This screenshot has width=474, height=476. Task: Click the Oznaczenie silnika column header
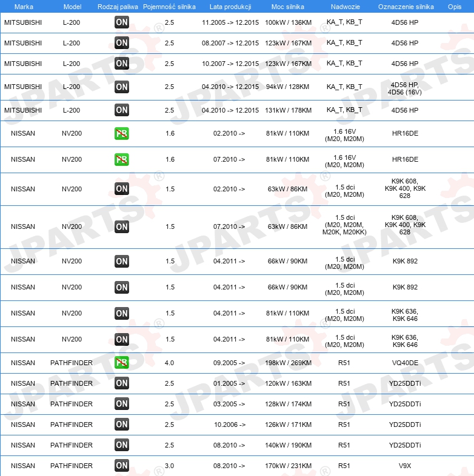tap(406, 7)
